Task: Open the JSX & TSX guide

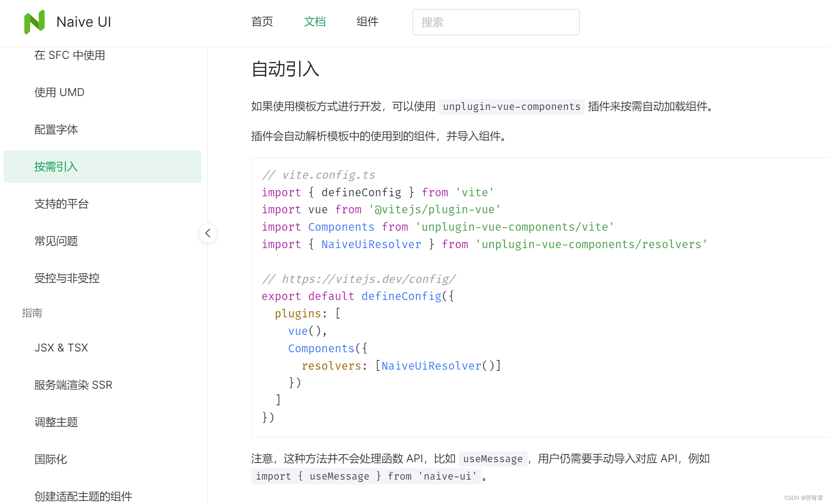Action: tap(61, 347)
